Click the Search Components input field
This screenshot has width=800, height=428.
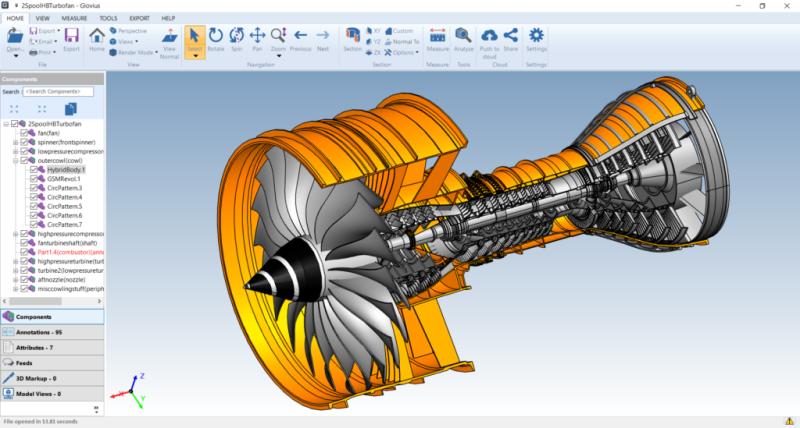(x=58, y=92)
